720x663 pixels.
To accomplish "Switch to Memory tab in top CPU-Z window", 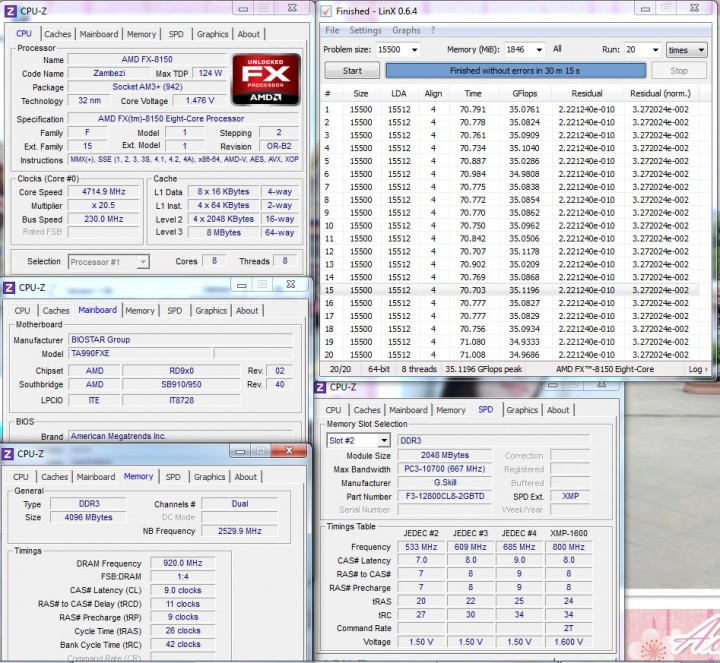I will click(x=141, y=34).
